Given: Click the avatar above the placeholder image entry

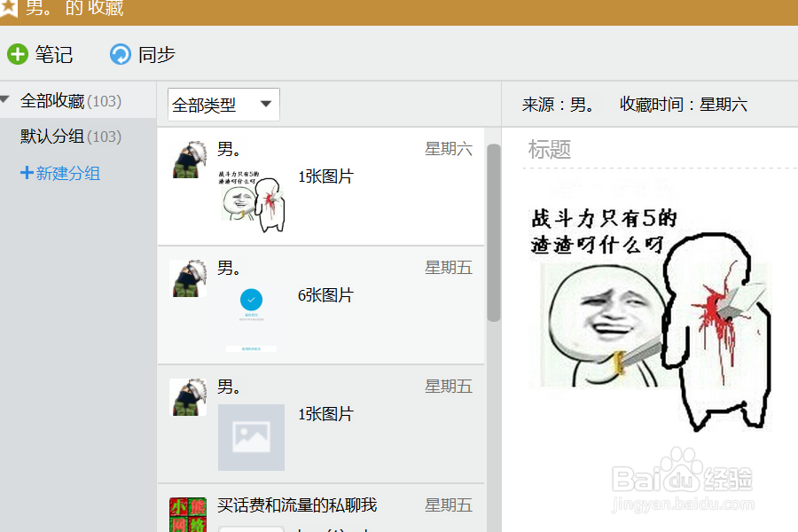Looking at the screenshot, I should coord(188,397).
